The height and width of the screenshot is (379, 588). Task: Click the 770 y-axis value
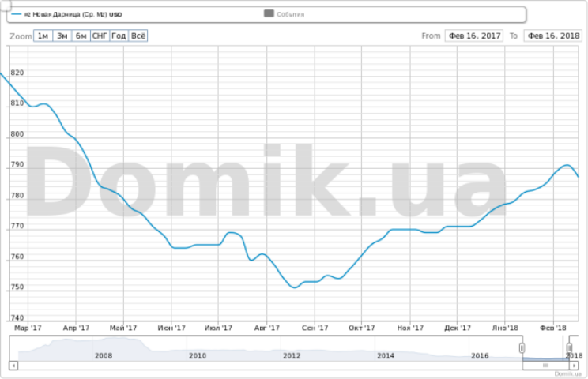17,226
